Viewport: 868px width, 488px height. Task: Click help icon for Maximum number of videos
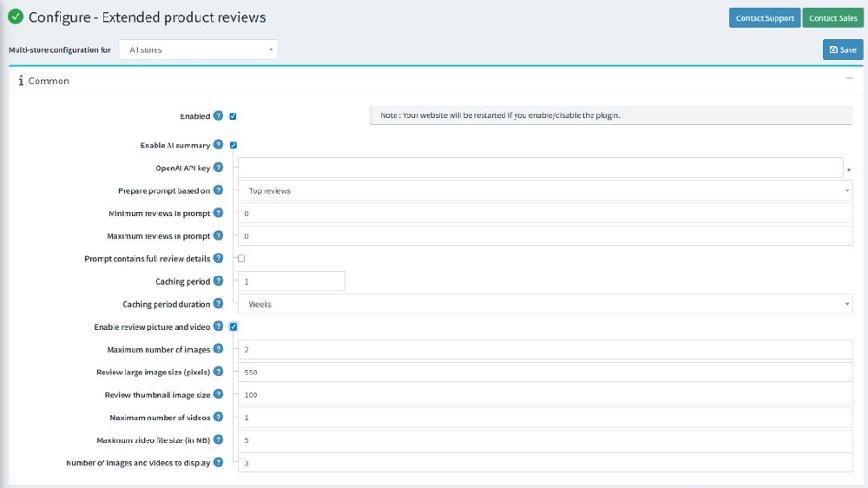coord(218,417)
